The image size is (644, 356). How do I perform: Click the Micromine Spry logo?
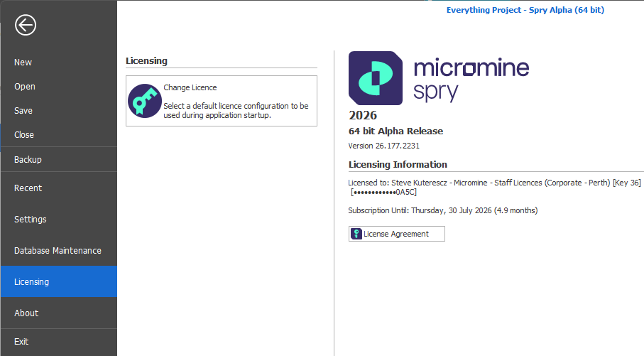(439, 78)
